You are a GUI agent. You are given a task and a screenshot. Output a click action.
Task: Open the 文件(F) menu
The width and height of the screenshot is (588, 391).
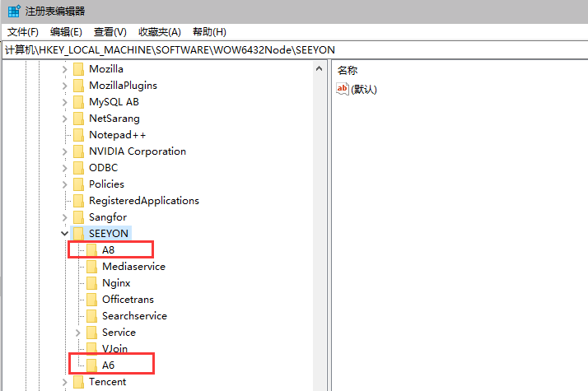point(23,32)
